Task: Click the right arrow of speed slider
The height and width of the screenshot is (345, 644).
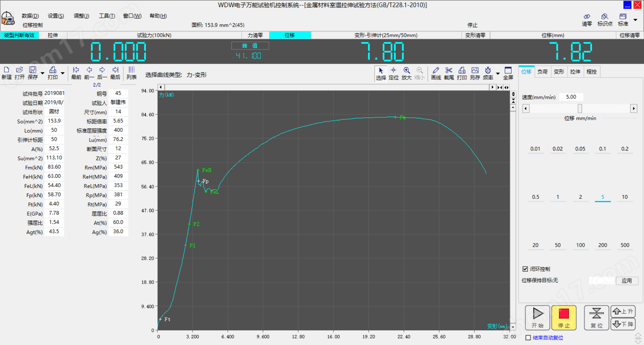Action: pos(634,109)
